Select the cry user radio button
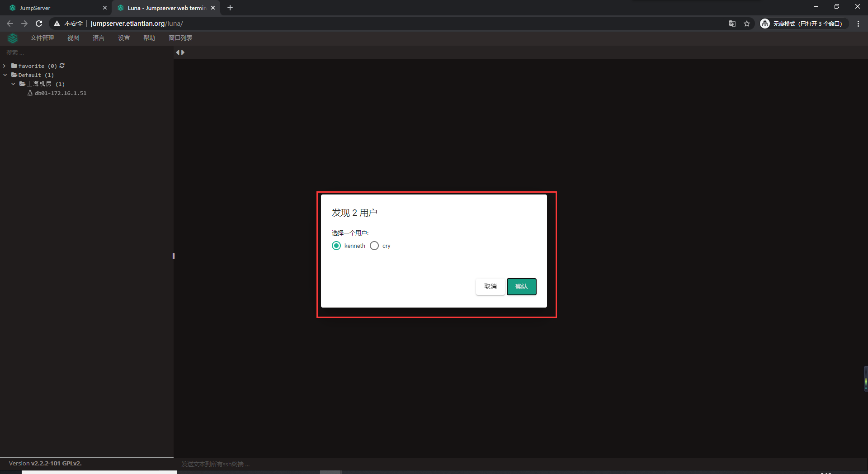The height and width of the screenshot is (474, 868). coord(374,246)
